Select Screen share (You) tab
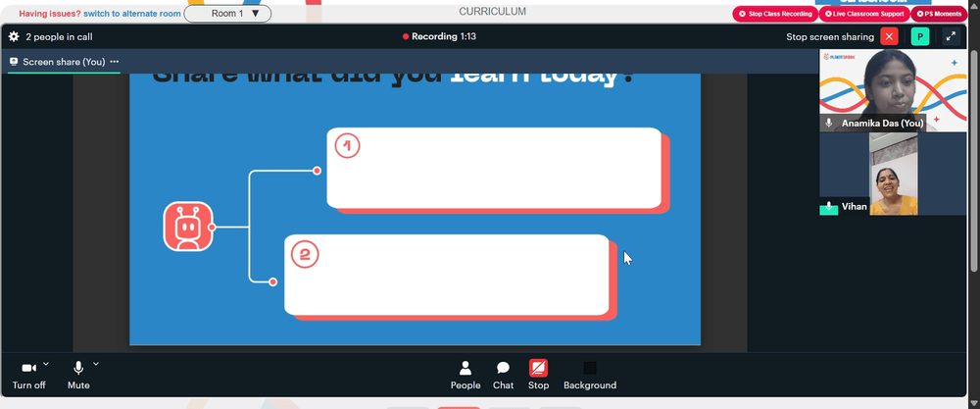Viewport: 980px width, 409px height. pyautogui.click(x=64, y=61)
